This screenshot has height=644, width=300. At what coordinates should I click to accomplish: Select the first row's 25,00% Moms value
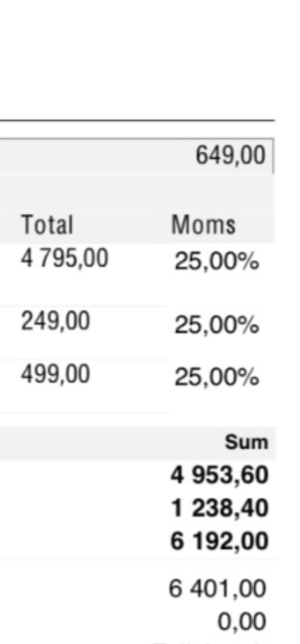(217, 261)
